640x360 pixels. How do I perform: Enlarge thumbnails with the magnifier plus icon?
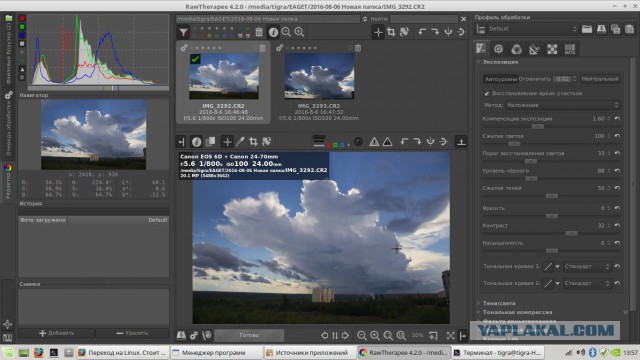pos(299,32)
